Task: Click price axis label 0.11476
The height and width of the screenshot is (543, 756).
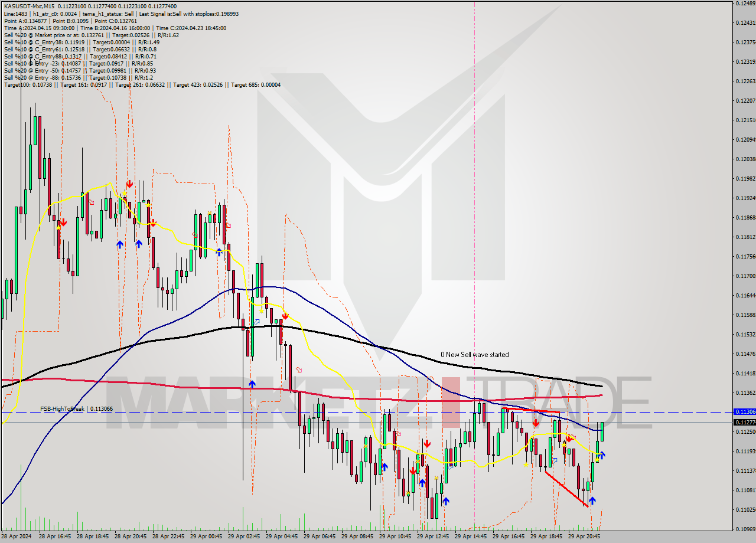Action: (745, 354)
